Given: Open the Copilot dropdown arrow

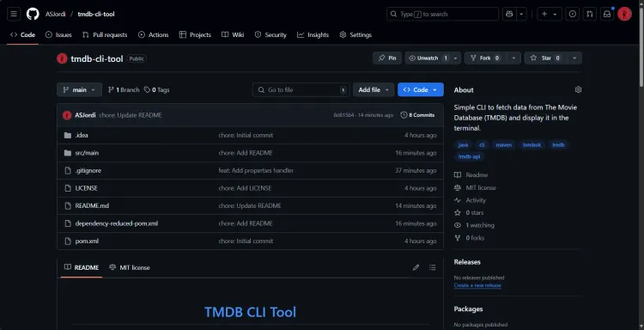Looking at the screenshot, I should (x=521, y=14).
